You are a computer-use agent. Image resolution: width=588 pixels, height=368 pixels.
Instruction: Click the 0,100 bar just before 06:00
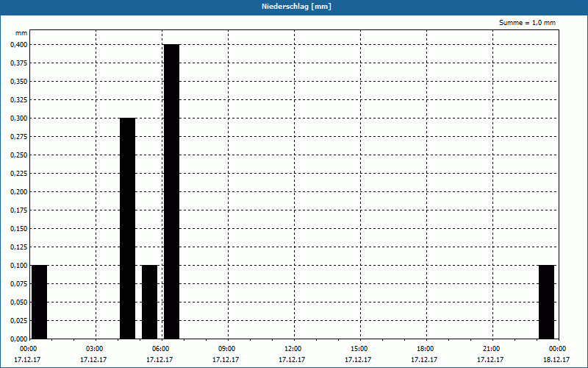click(150, 302)
